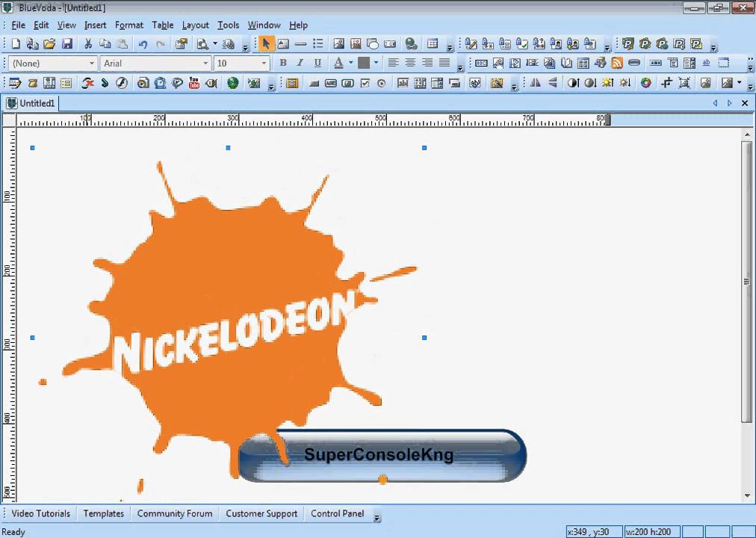756x538 pixels.
Task: Expand the highlight color dropdown arrow
Action: tap(376, 64)
